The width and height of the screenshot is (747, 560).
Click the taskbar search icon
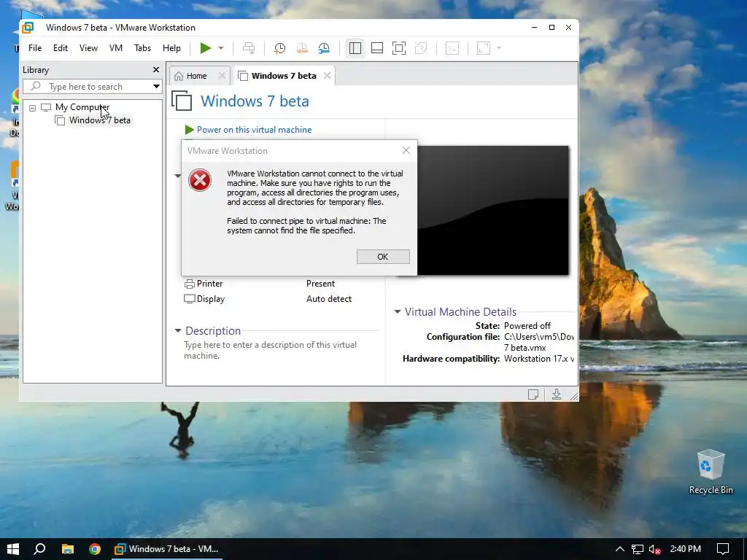click(39, 549)
